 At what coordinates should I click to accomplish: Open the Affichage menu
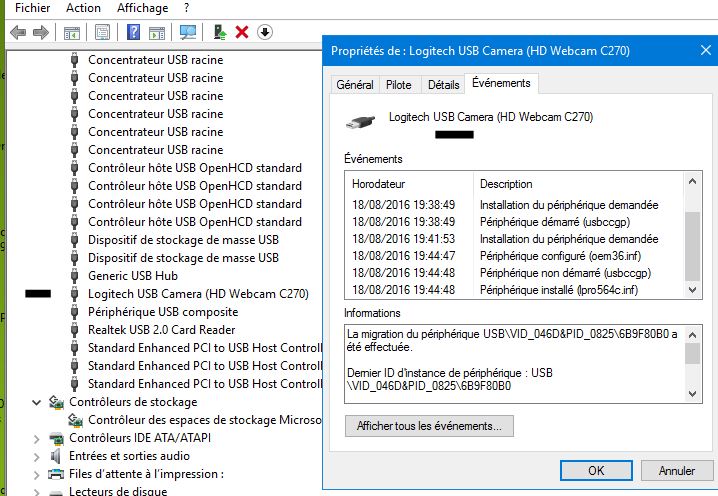click(142, 8)
